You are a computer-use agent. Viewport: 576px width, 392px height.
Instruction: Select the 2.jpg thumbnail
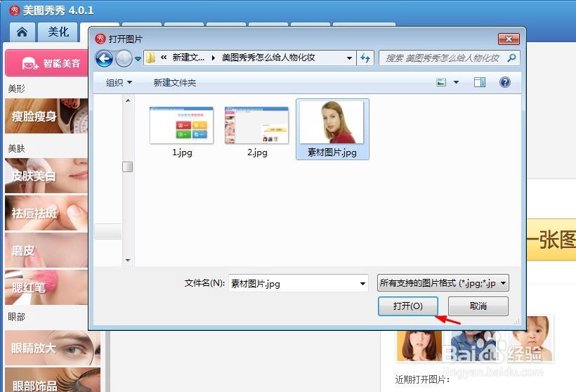pyautogui.click(x=257, y=125)
